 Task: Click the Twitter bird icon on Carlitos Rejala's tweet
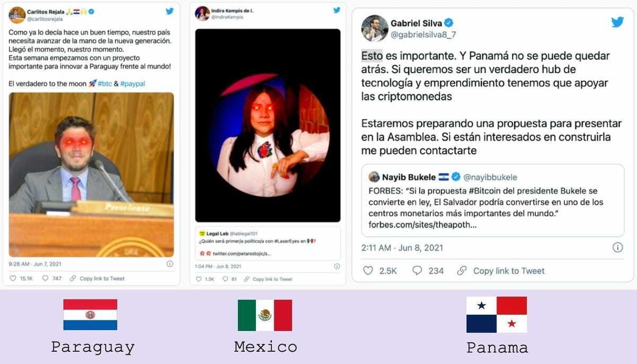point(170,11)
